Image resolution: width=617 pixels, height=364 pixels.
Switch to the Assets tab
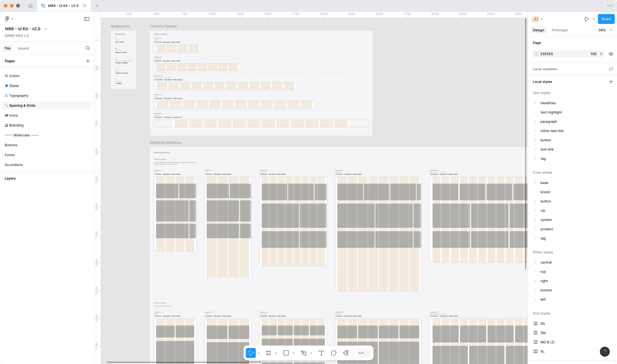pos(23,48)
